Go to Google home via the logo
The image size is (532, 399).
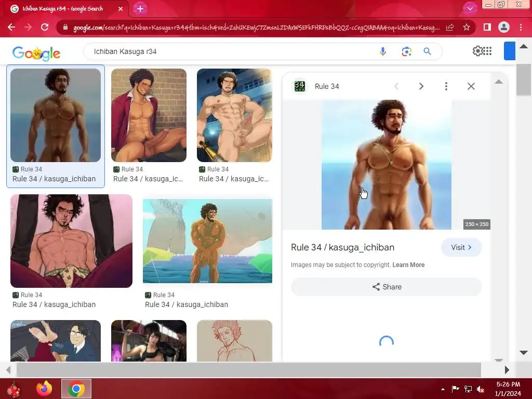tap(36, 54)
